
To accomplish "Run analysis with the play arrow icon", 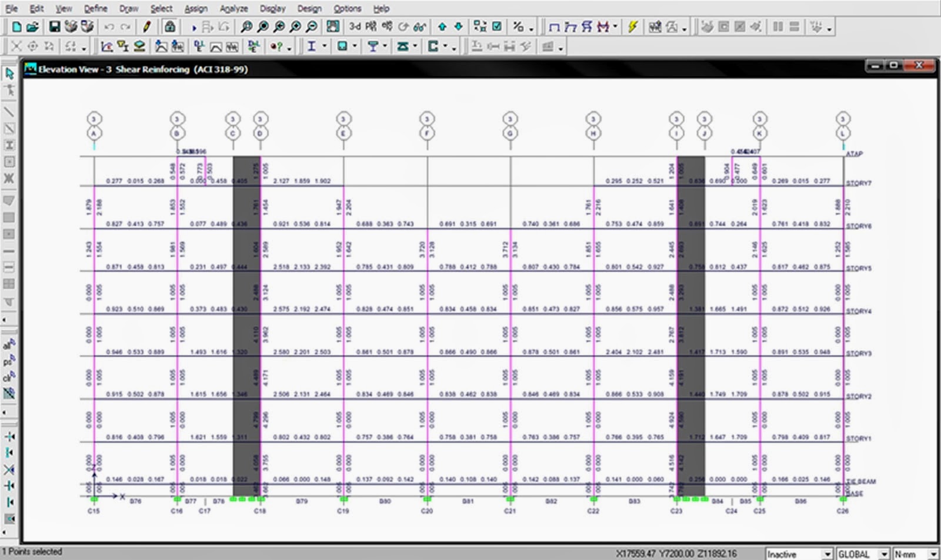I will (x=193, y=27).
